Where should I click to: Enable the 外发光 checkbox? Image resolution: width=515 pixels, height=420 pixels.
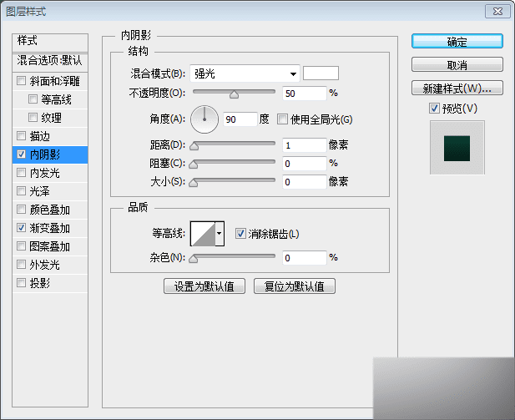click(x=22, y=264)
